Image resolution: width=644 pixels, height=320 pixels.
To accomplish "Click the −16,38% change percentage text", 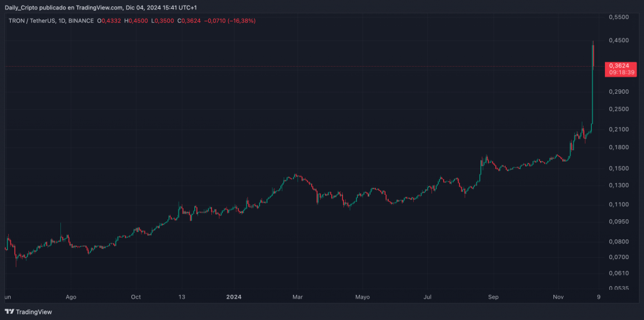I will click(243, 21).
